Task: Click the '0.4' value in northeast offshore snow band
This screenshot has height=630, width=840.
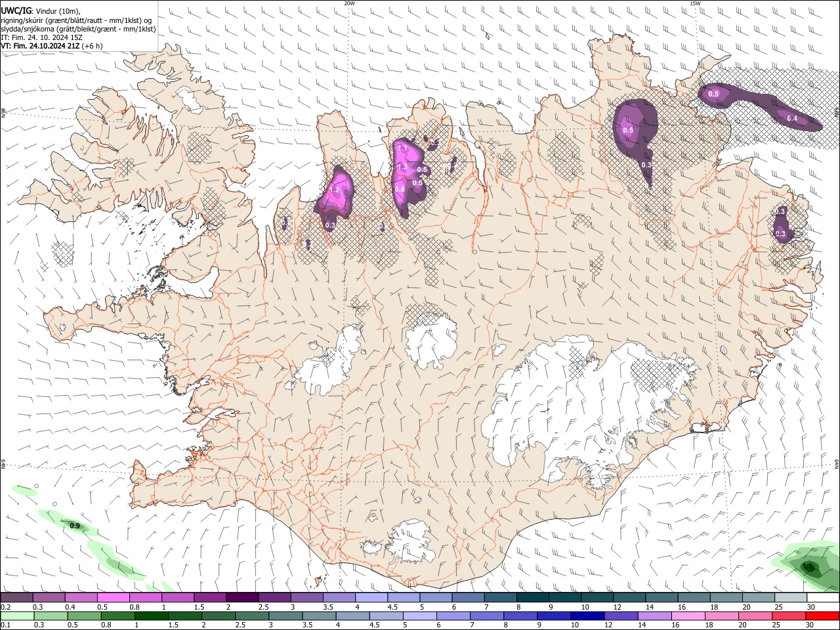Action: (792, 119)
